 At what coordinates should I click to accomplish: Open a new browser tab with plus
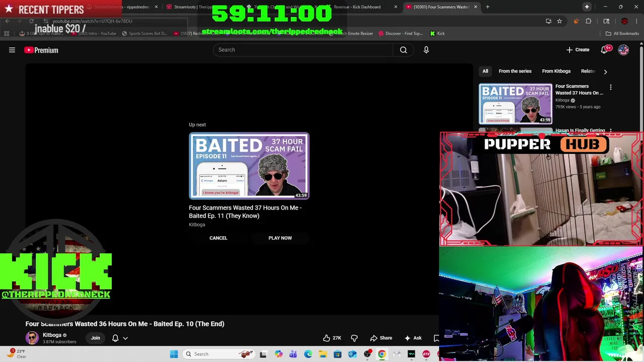click(x=488, y=7)
